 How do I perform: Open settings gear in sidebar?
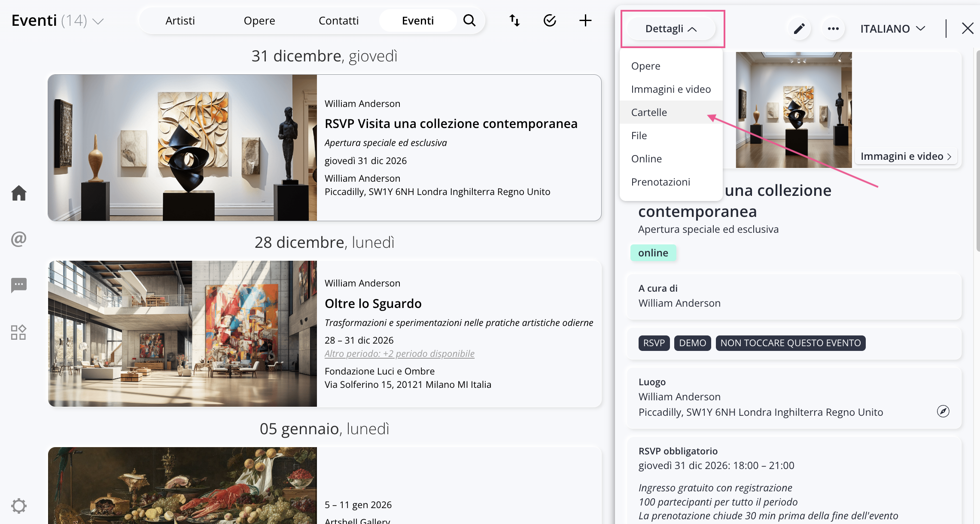tap(19, 506)
